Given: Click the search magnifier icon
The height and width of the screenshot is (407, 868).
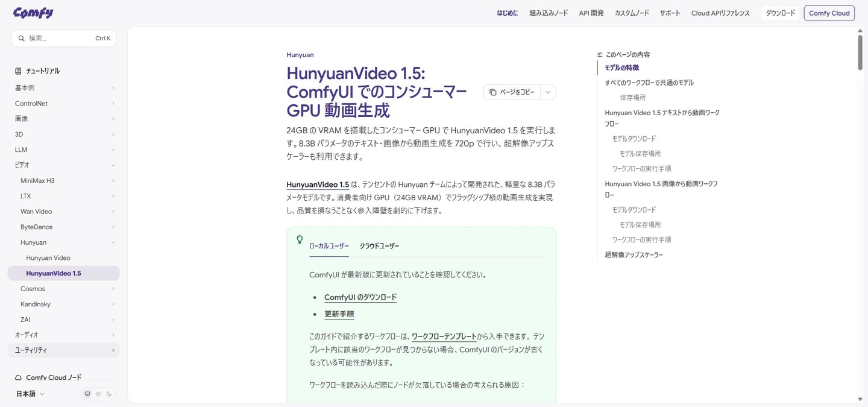Looking at the screenshot, I should 22,39.
